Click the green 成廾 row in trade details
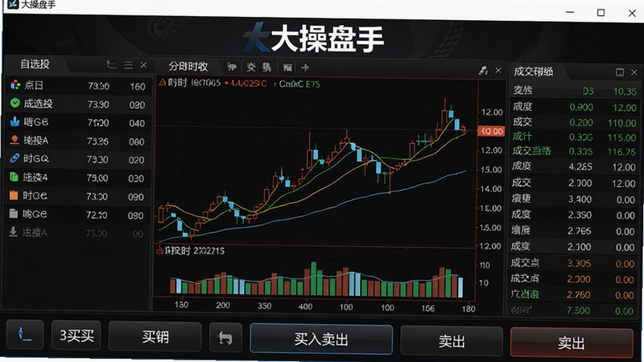 [x=574, y=137]
